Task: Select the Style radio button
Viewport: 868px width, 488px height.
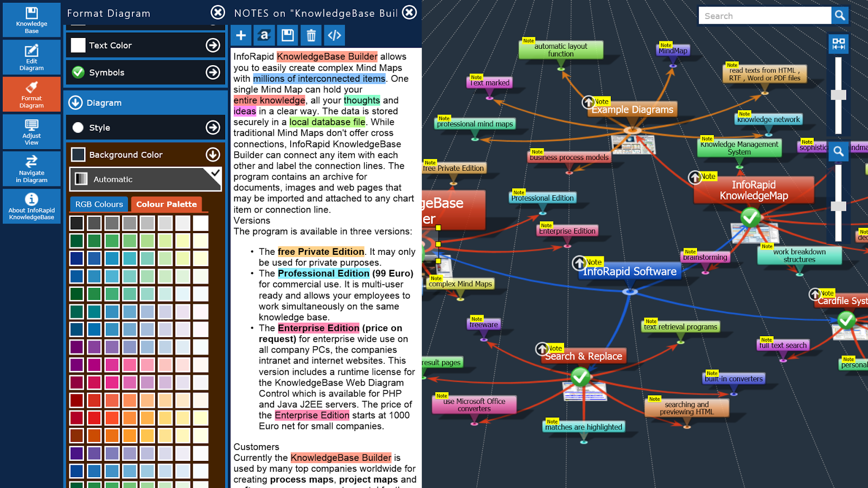Action: click(x=77, y=127)
